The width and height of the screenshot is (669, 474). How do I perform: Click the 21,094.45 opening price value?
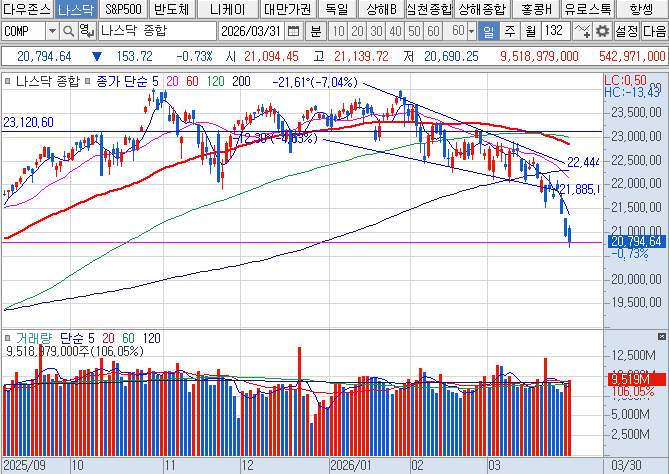click(271, 56)
